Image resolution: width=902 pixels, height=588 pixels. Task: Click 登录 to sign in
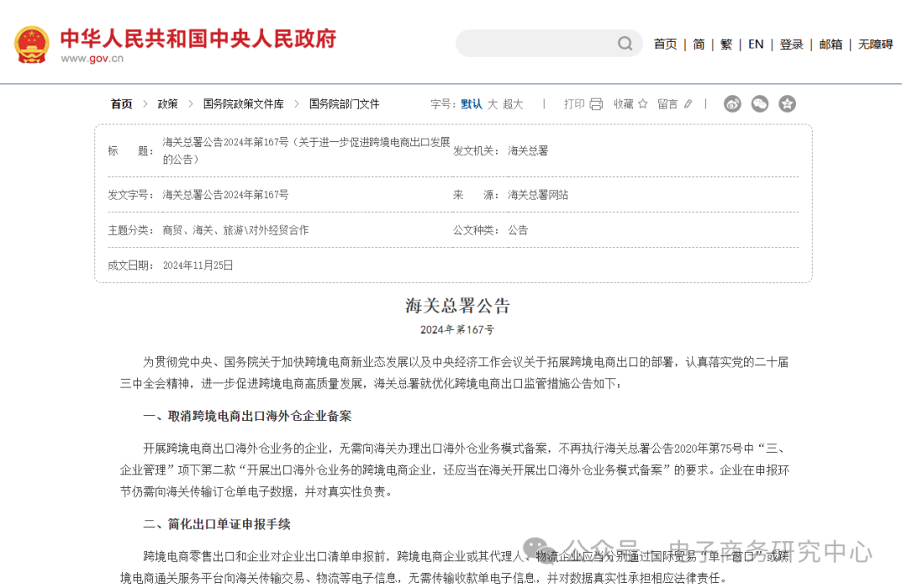point(791,44)
